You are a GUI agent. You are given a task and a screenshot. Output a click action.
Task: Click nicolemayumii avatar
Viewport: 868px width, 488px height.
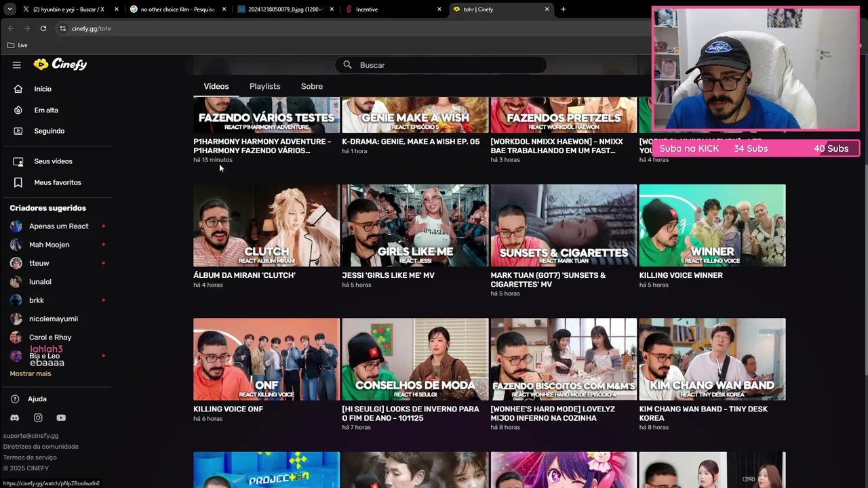pos(16,319)
